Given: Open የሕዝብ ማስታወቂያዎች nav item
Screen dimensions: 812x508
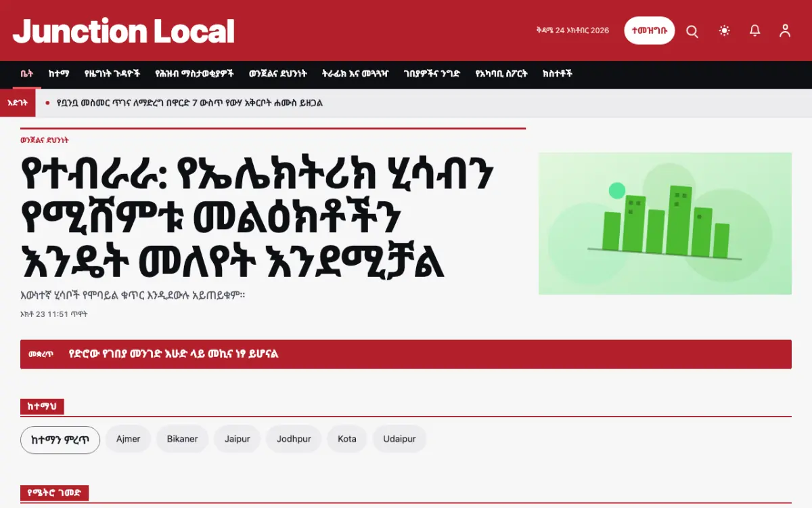Looking at the screenshot, I should (x=194, y=74).
